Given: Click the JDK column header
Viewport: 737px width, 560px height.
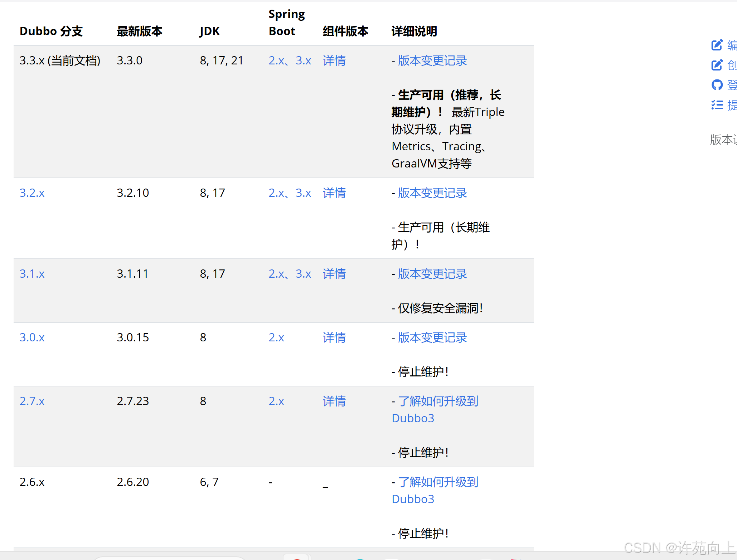Looking at the screenshot, I should tap(210, 31).
